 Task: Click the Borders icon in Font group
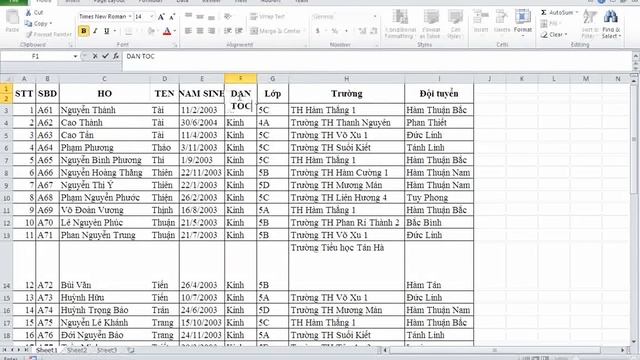pyautogui.click(x=129, y=31)
